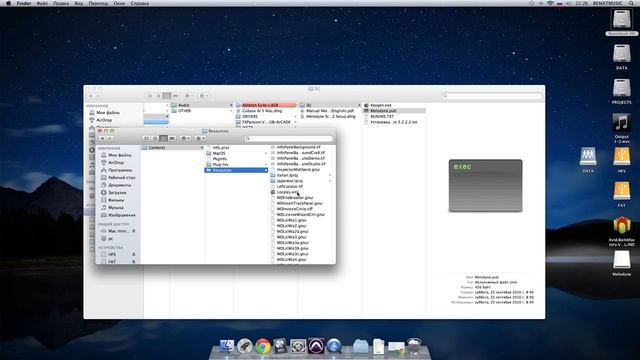Open the Trash in the Dock
Viewport: 640px width, 360px height.
(413, 346)
